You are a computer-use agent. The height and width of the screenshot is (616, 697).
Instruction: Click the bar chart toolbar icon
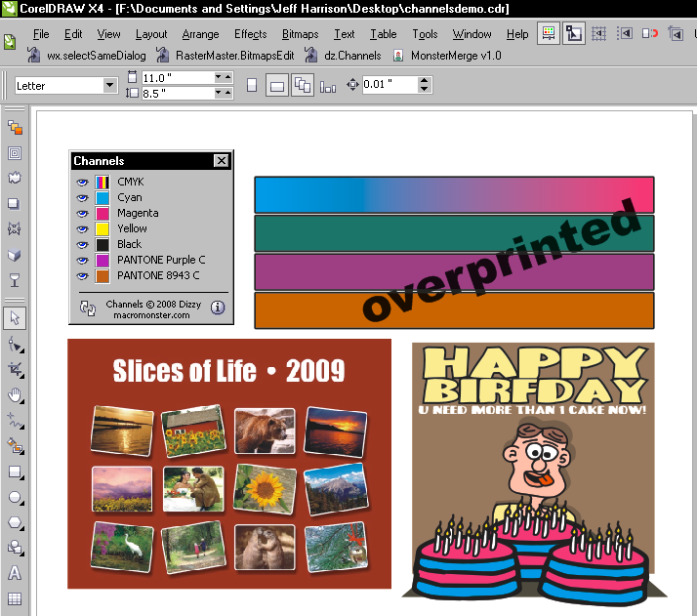pos(328,86)
